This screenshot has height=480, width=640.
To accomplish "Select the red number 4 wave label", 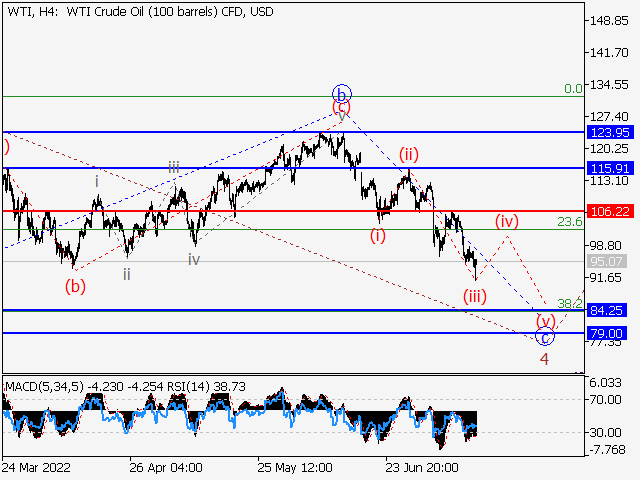I will point(544,359).
